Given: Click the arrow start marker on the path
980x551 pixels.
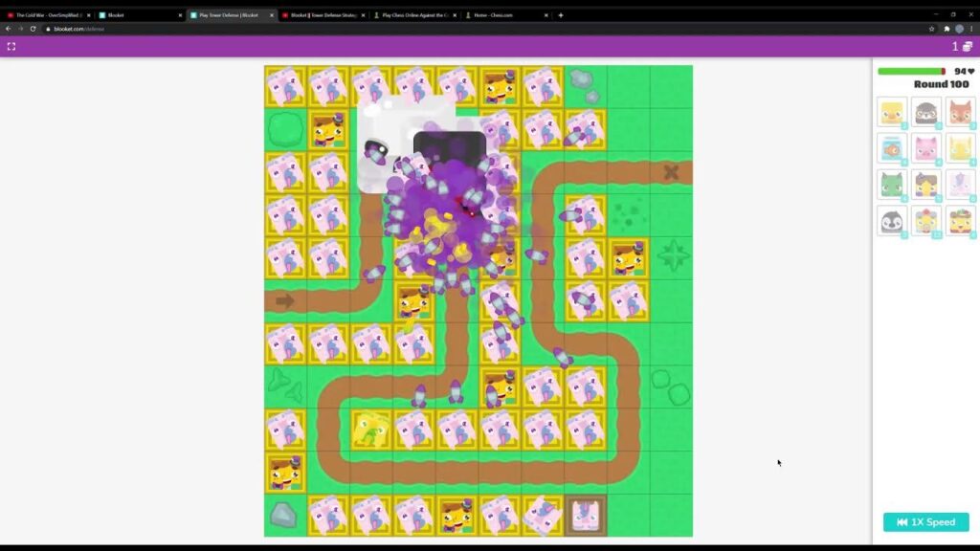Looking at the screenshot, I should point(285,301).
